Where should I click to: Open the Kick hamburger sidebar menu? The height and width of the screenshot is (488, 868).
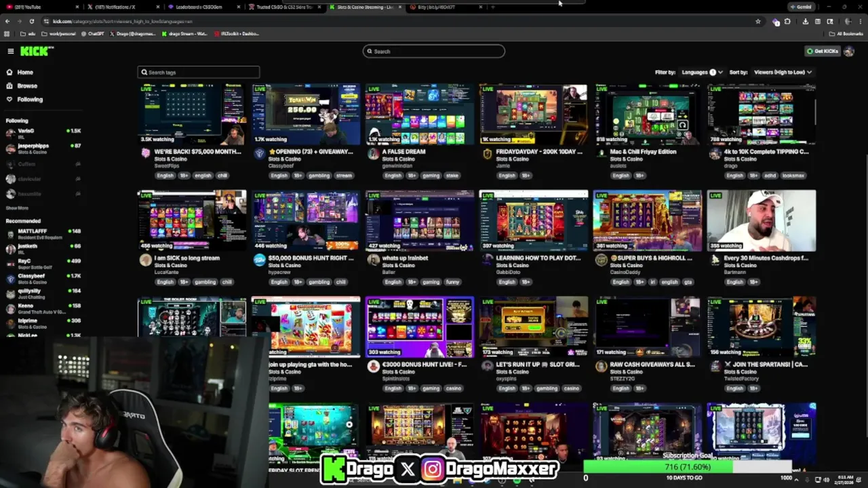[x=10, y=51]
